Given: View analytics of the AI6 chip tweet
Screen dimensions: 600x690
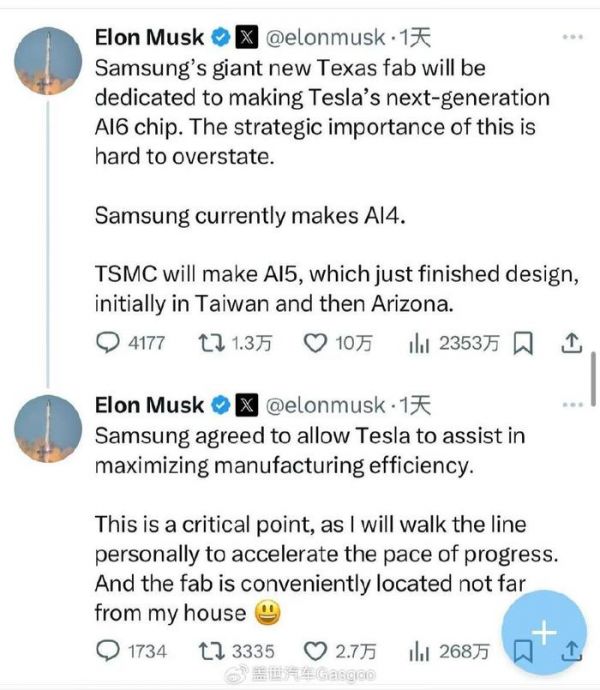Looking at the screenshot, I should click(418, 344).
